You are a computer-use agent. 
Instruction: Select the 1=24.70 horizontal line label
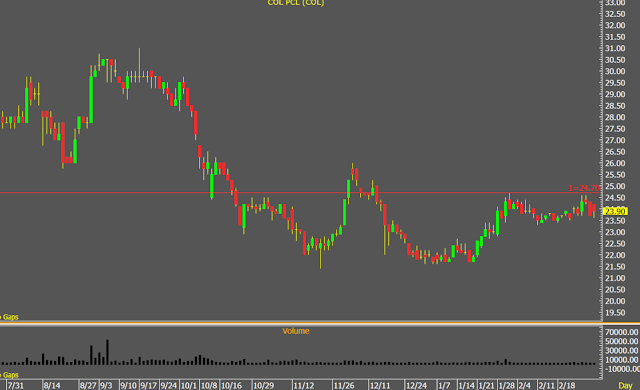click(584, 188)
